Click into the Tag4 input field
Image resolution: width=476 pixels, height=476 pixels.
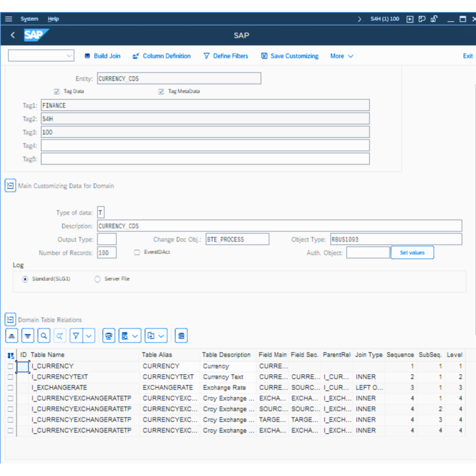point(205,146)
